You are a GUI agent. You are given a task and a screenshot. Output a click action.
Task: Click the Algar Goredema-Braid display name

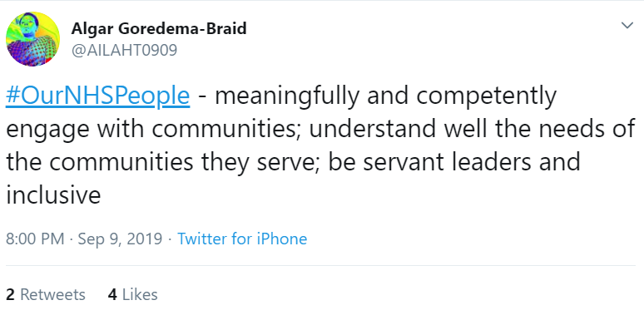[159, 29]
